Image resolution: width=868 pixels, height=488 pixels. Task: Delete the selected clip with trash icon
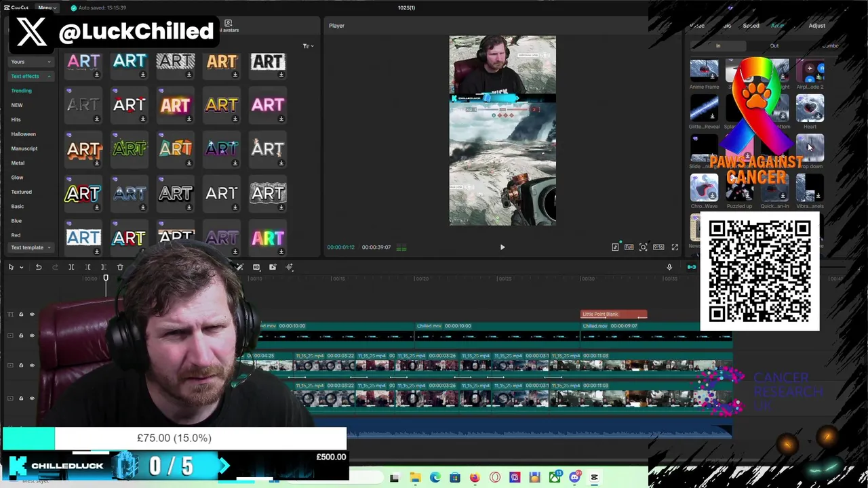pos(120,267)
